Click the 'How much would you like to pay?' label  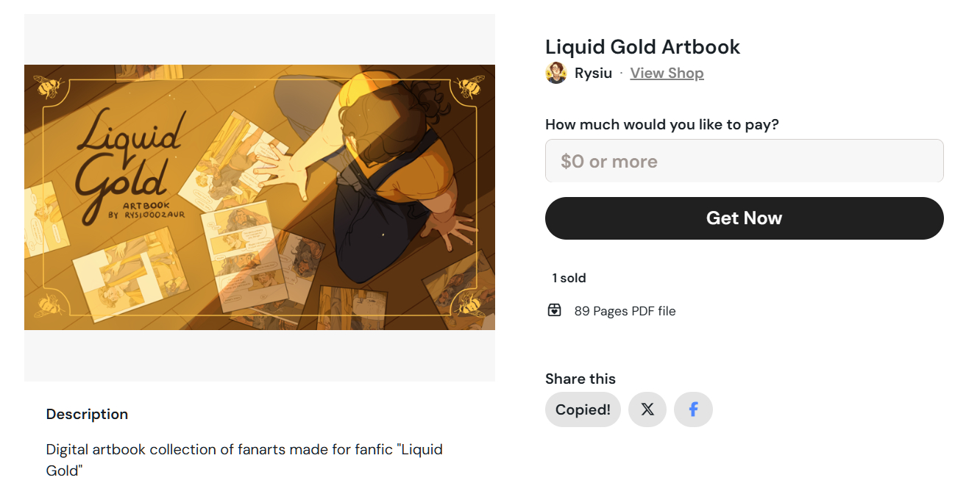661,124
